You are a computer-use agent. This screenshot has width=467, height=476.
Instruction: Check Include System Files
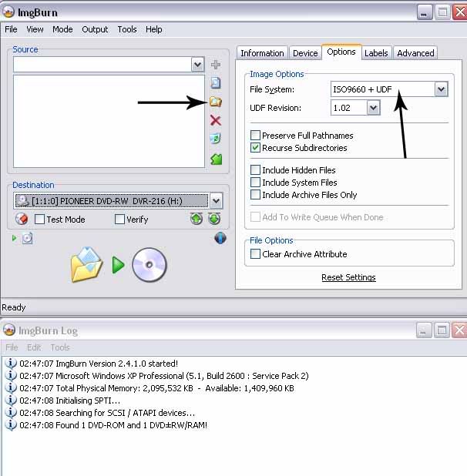(255, 182)
